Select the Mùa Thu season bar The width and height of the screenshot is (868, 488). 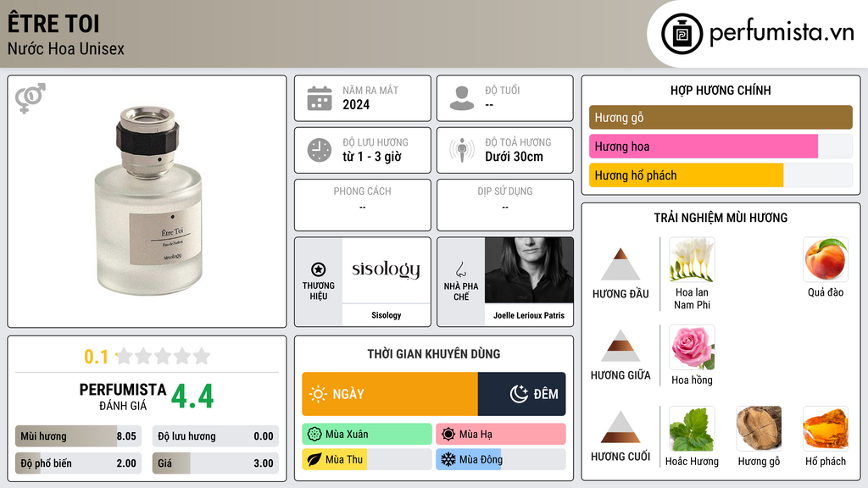click(x=367, y=459)
